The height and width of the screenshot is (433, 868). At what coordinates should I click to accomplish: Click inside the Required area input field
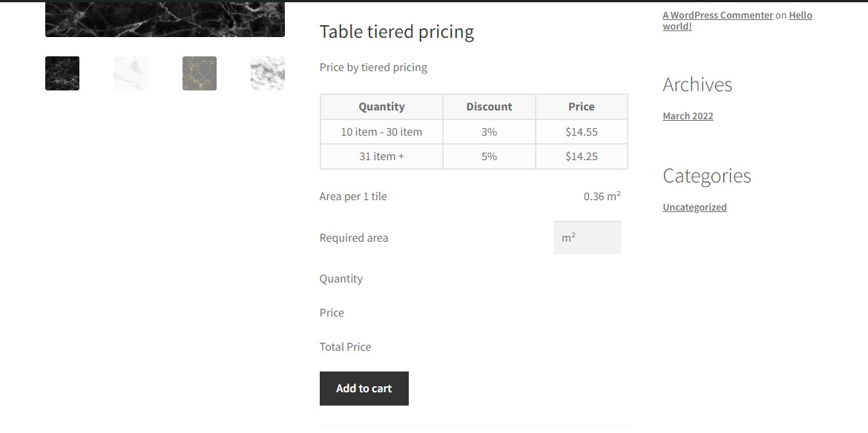pyautogui.click(x=587, y=237)
